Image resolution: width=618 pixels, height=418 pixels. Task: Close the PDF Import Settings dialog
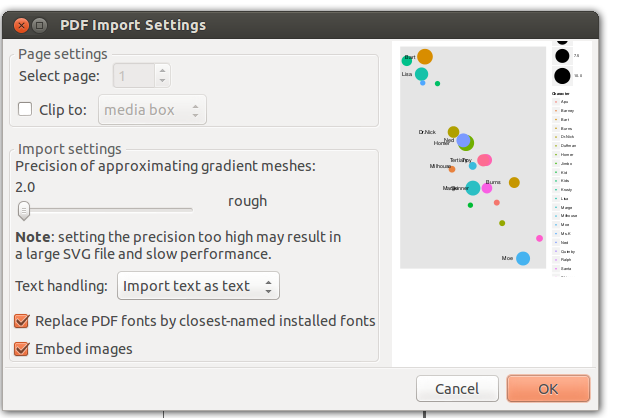tap(20, 24)
